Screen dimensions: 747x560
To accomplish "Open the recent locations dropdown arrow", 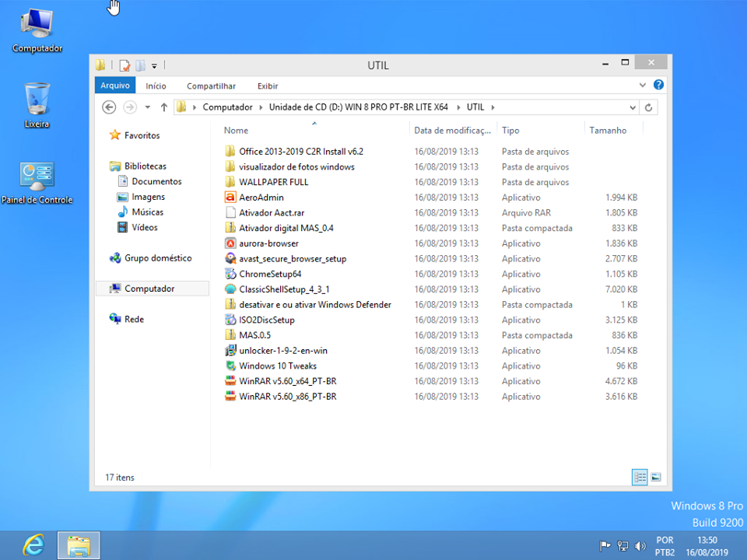I will click(x=148, y=107).
